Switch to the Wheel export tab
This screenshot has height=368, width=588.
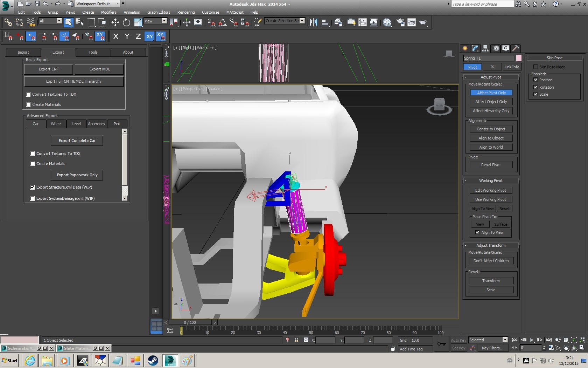tap(56, 124)
